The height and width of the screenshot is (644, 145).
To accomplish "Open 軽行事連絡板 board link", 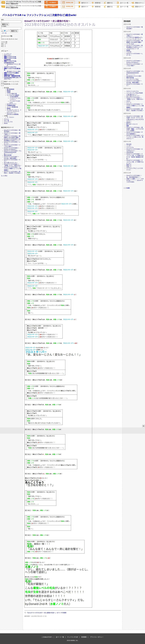I will [x=11, y=89].
